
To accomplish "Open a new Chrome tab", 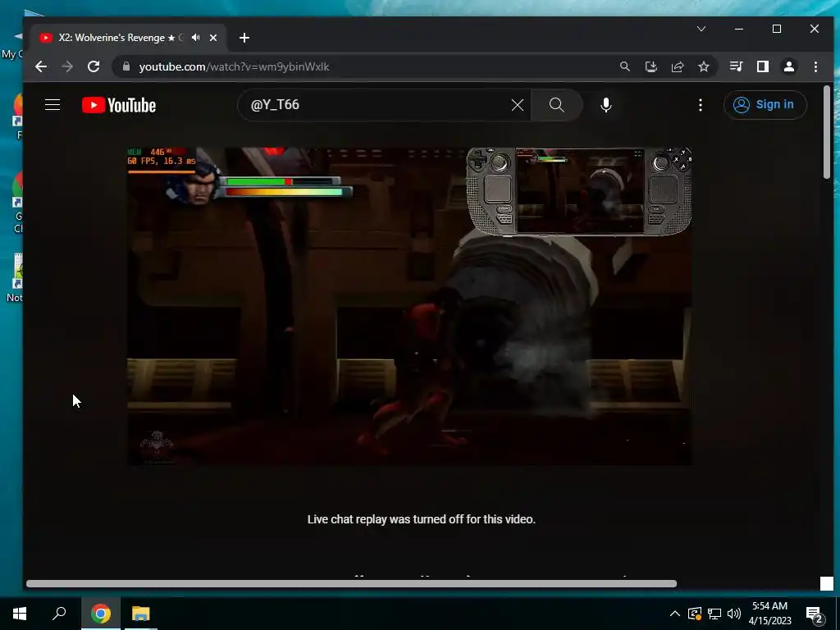I will pyautogui.click(x=244, y=38).
